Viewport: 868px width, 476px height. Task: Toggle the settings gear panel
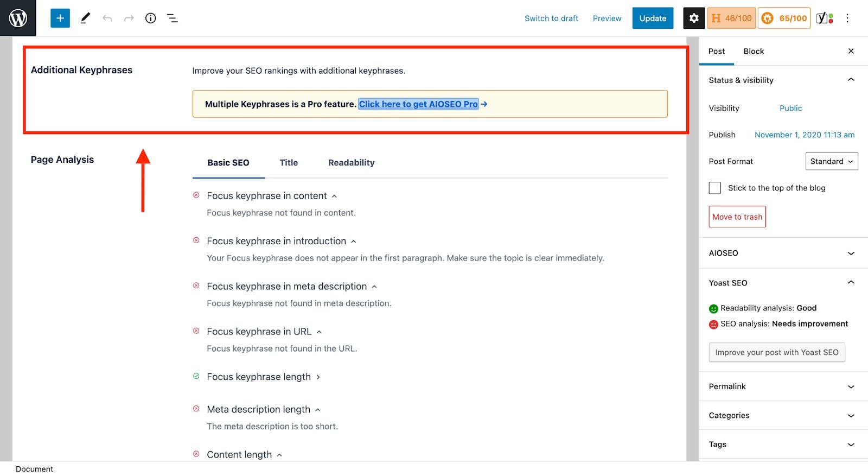(x=693, y=18)
